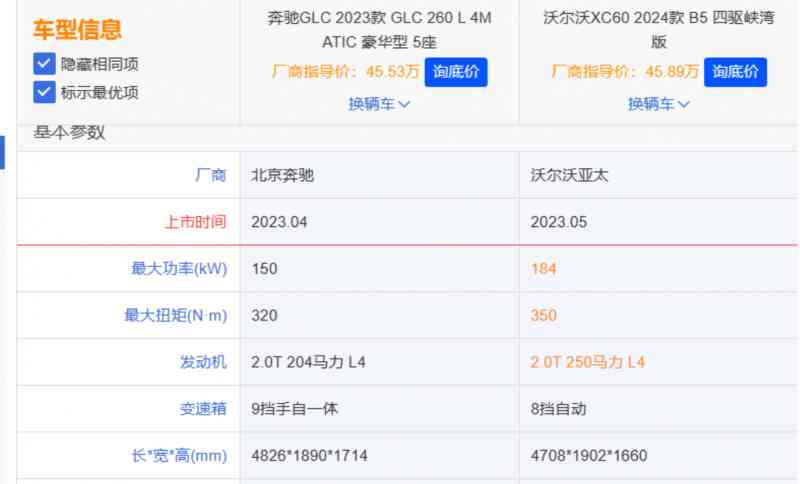Click the 最大功率(kW) parameter label
The image size is (800, 484).
click(179, 268)
